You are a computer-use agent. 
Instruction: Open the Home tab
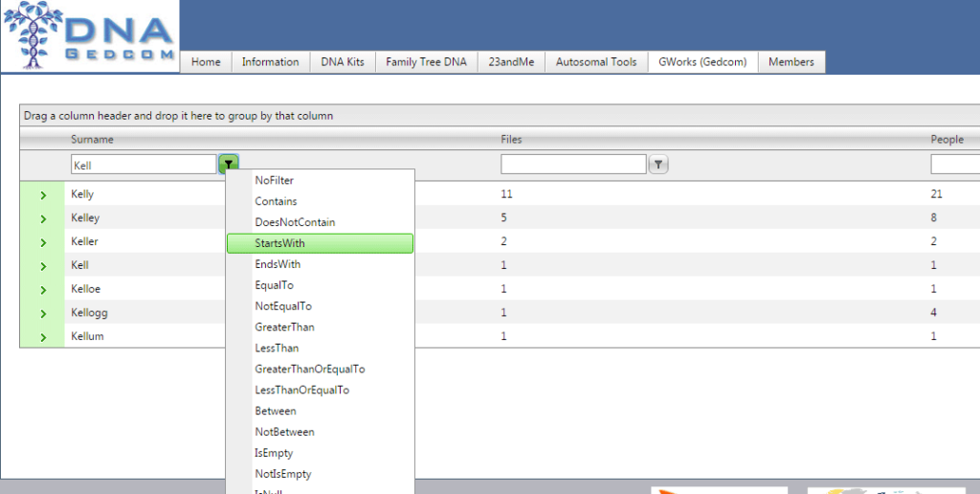click(206, 62)
